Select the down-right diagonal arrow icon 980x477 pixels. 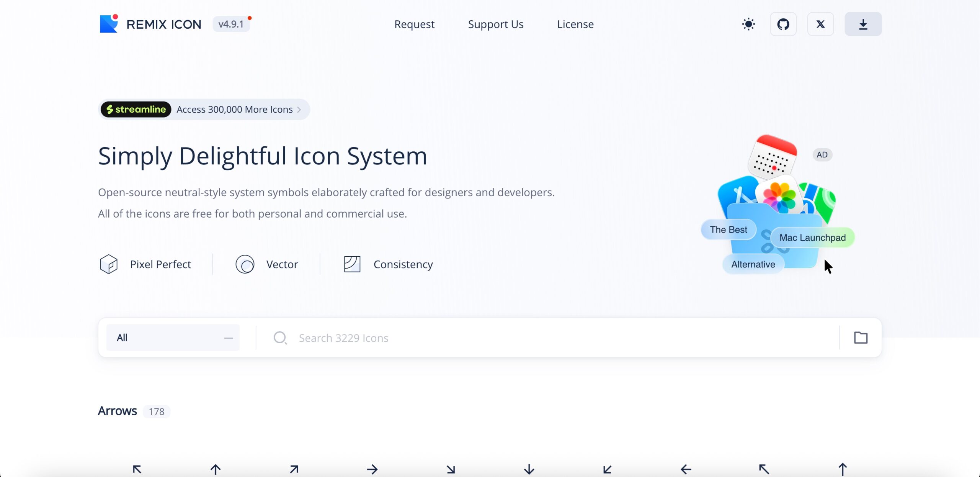[x=451, y=469]
